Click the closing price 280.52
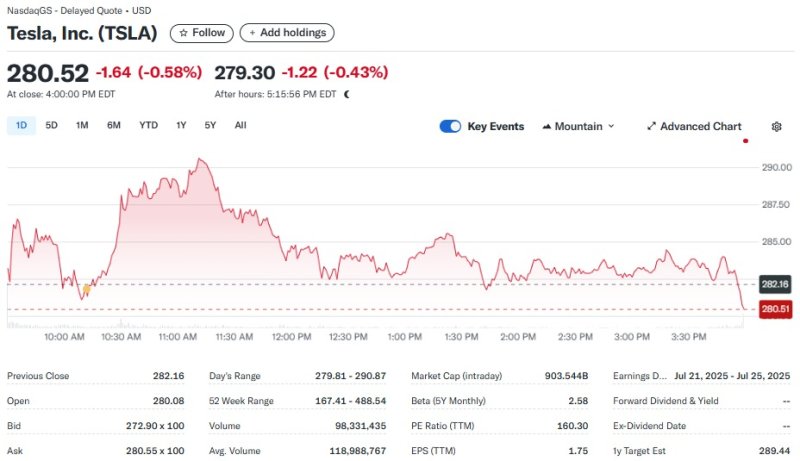This screenshot has width=800, height=461. tap(48, 73)
